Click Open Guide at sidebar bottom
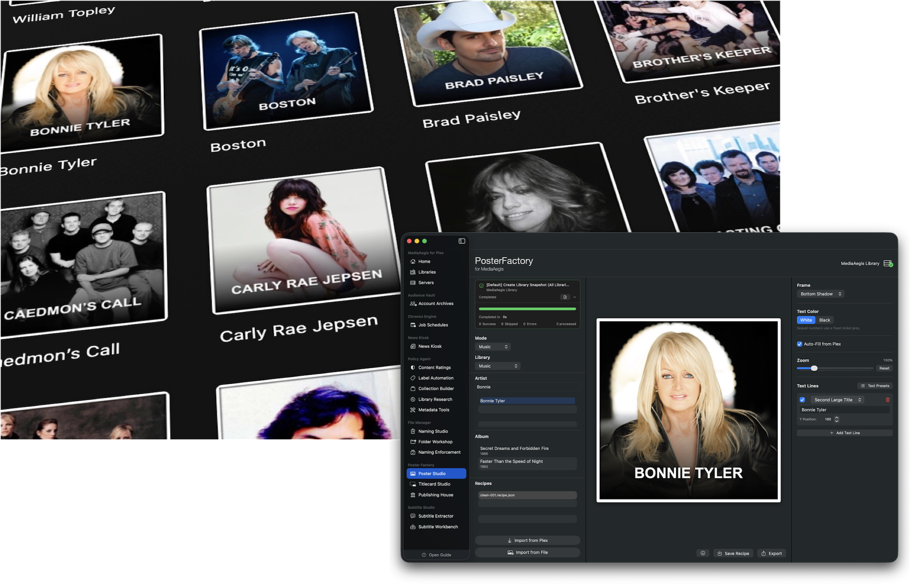 436,555
